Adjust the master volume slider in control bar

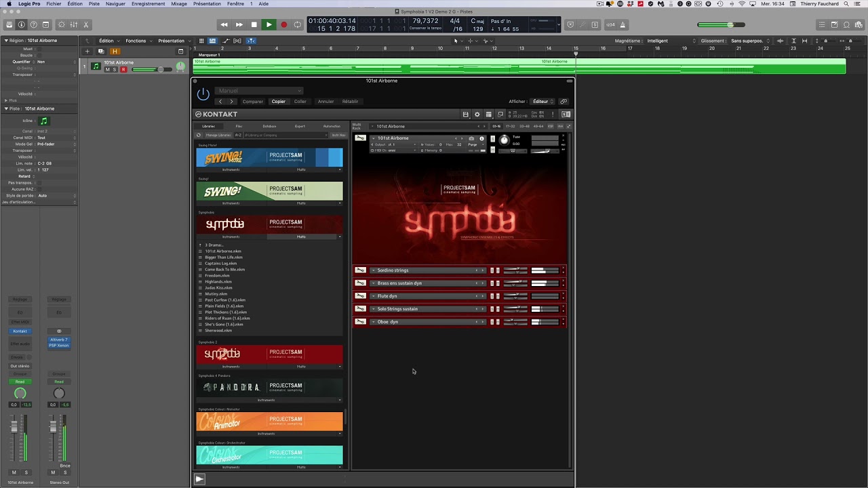pyautogui.click(x=722, y=25)
